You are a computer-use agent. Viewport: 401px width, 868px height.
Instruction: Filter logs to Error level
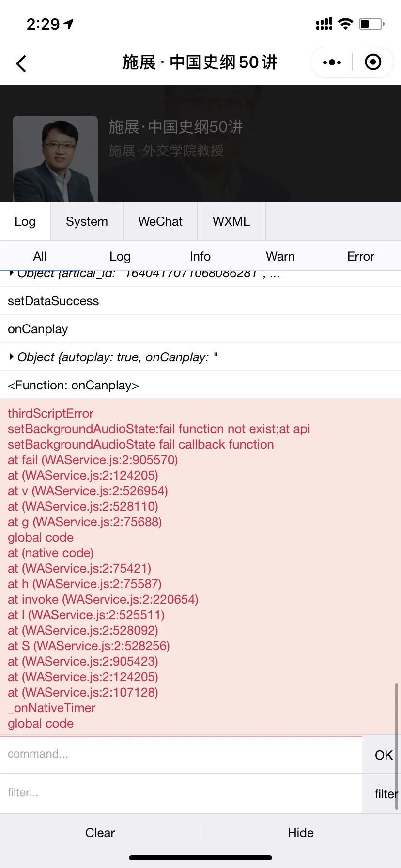(x=361, y=256)
